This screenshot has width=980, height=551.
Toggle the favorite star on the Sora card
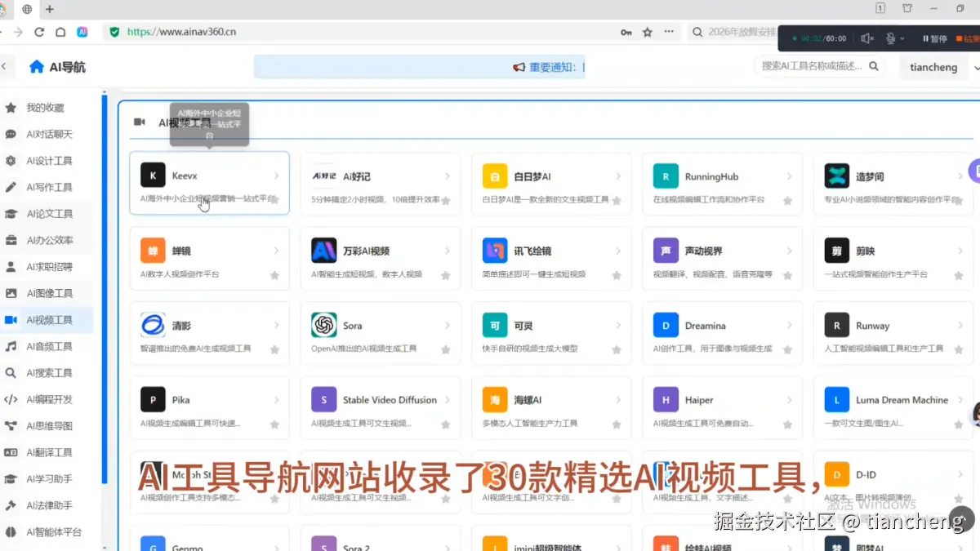(x=445, y=351)
